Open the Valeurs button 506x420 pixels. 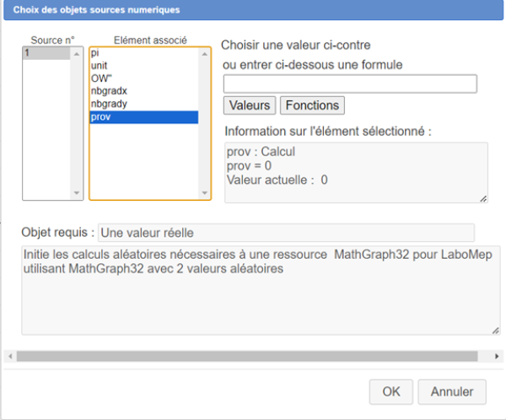pyautogui.click(x=249, y=105)
